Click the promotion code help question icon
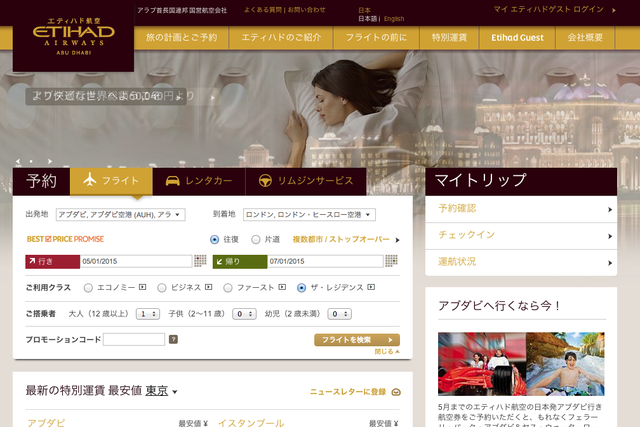The image size is (640, 427). click(173, 339)
